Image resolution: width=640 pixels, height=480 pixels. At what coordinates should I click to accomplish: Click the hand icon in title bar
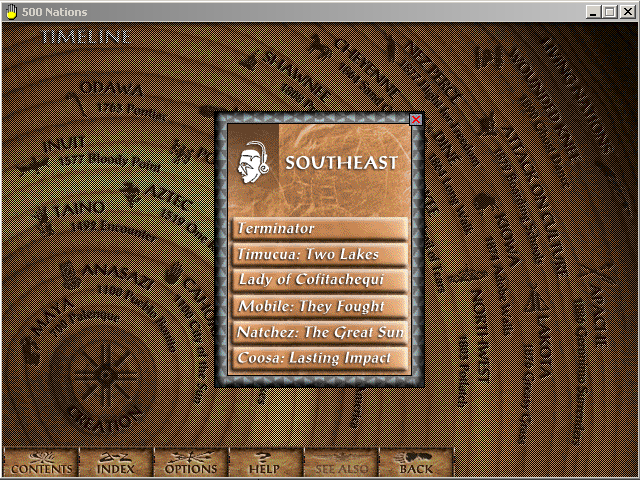point(11,12)
